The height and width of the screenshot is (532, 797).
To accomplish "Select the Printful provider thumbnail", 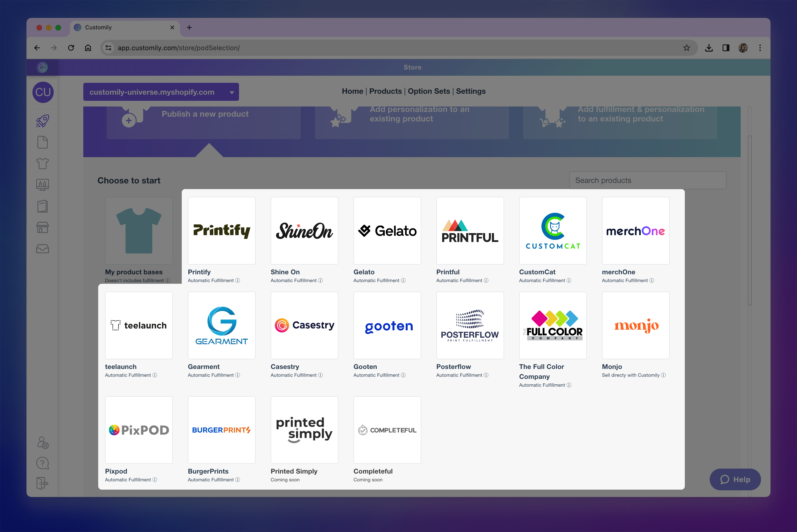I will click(470, 231).
